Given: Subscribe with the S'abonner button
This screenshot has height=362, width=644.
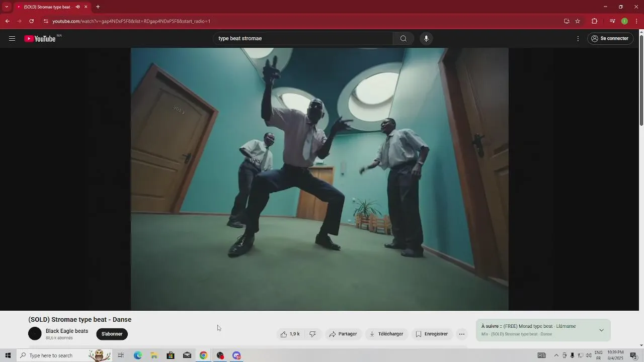Looking at the screenshot, I should point(112,334).
